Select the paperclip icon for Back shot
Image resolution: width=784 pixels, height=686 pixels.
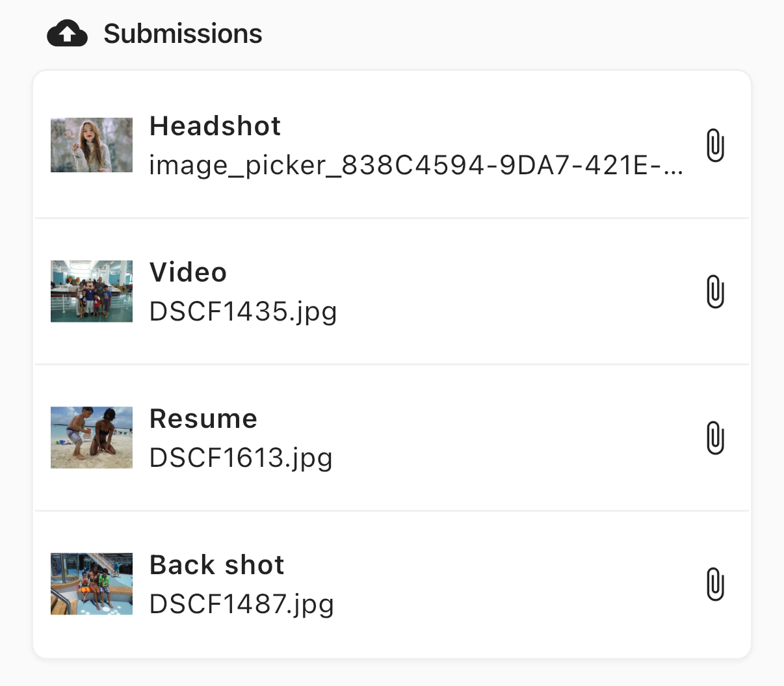tap(715, 584)
